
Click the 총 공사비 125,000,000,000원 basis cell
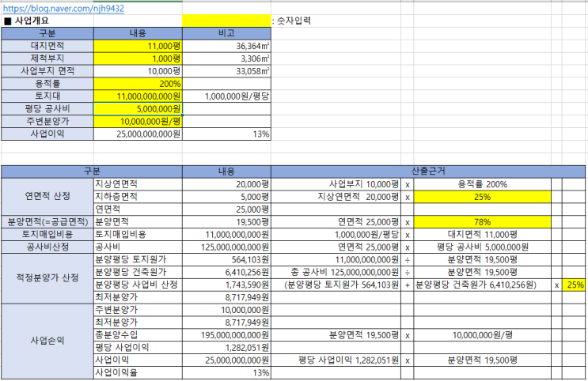tap(336, 272)
